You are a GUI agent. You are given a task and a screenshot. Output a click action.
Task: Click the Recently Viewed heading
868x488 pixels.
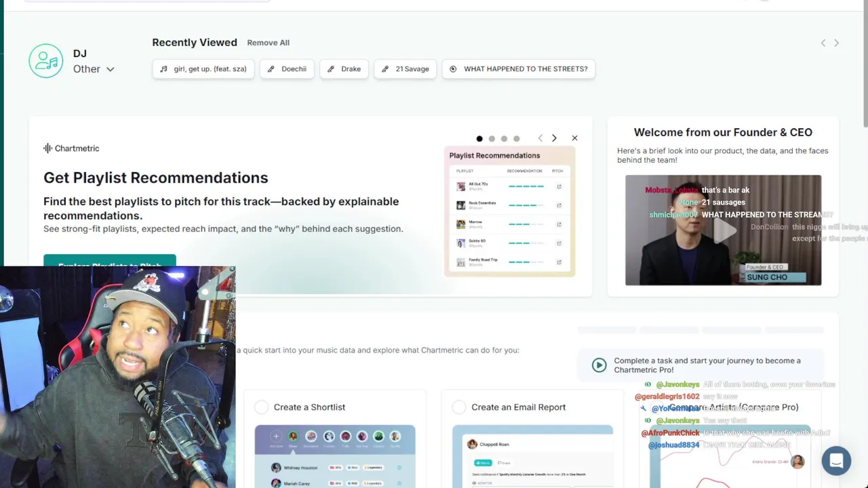(195, 43)
